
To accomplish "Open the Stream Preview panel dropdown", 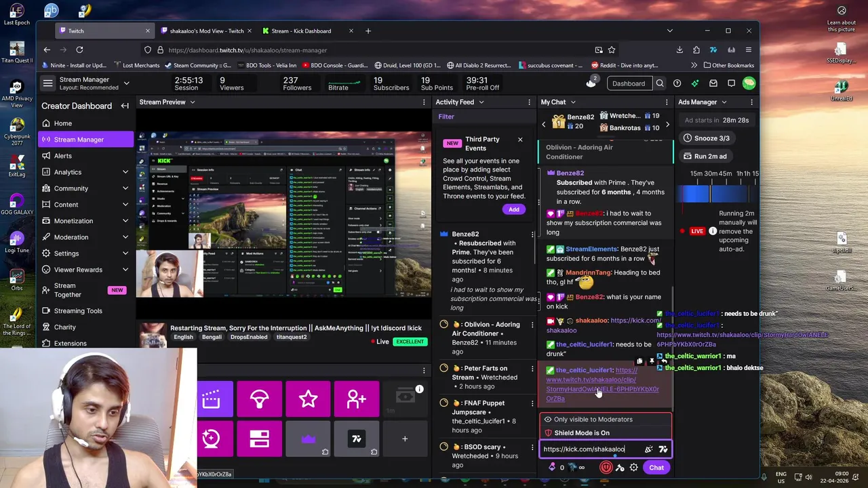I will pos(193,102).
